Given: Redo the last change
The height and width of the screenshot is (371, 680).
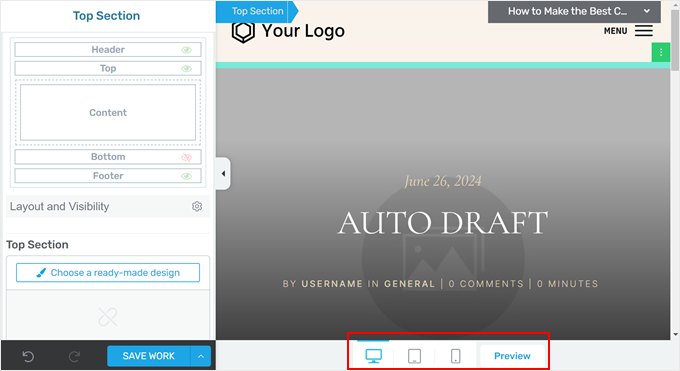Looking at the screenshot, I should [x=74, y=356].
